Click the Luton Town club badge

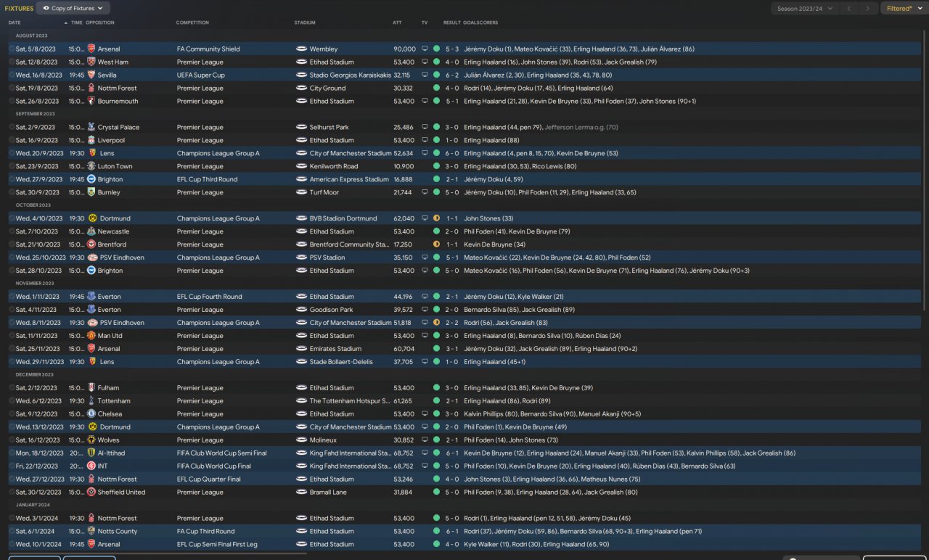coord(91,167)
